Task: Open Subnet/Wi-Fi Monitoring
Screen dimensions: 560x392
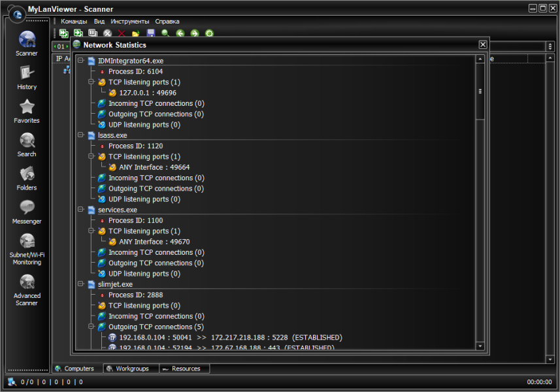Action: [27, 249]
